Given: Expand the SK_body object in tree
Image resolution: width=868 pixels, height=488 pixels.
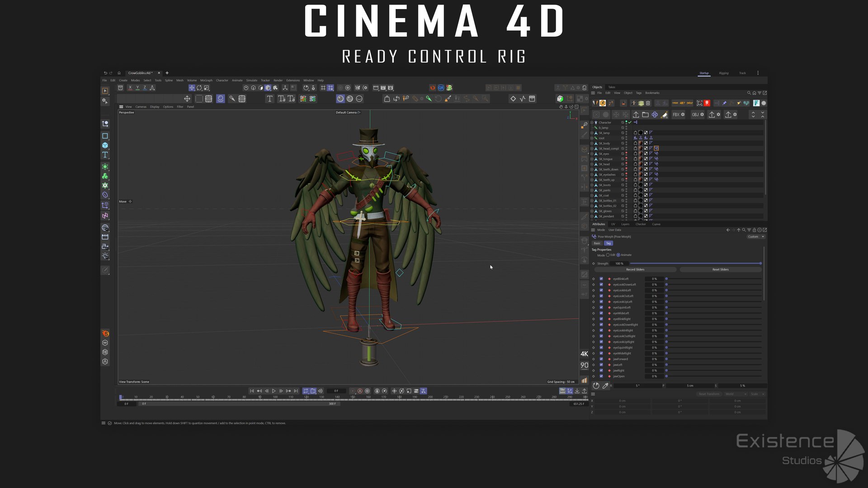Looking at the screenshot, I should click(592, 143).
